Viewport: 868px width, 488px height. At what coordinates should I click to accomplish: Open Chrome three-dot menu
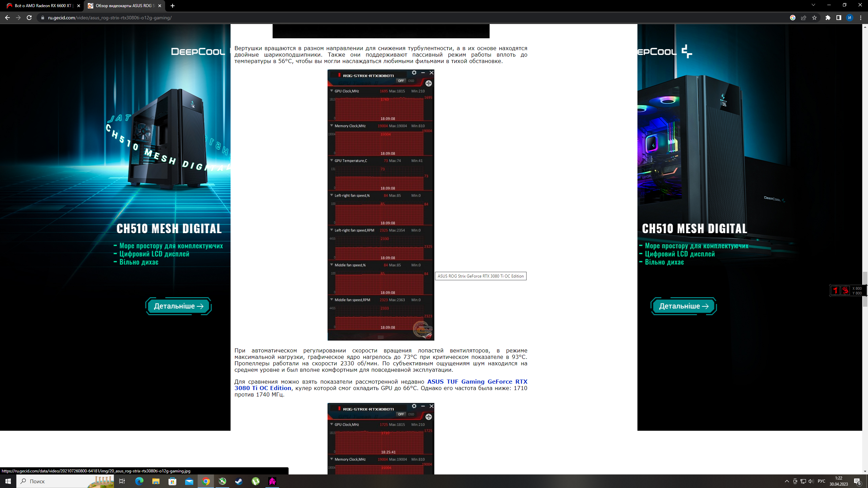point(861,18)
